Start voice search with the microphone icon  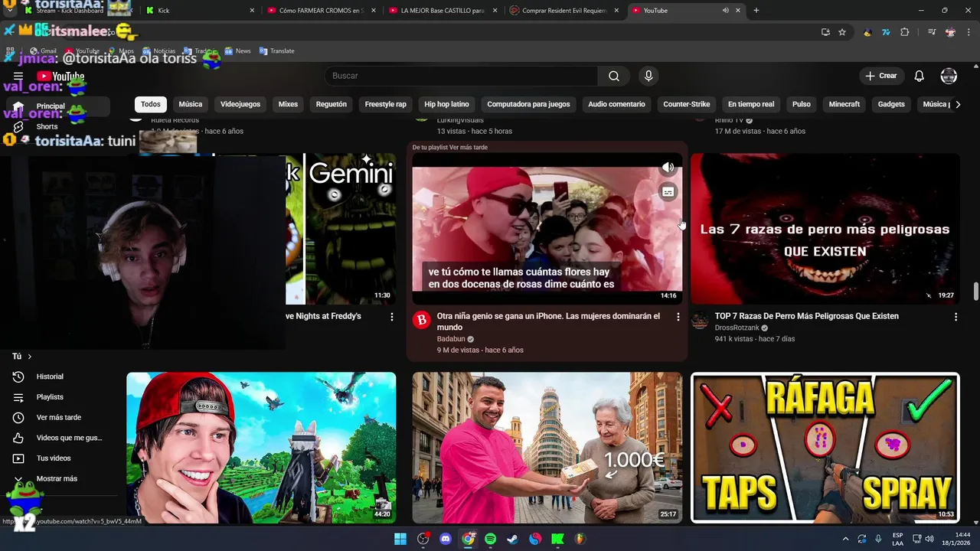(x=648, y=76)
